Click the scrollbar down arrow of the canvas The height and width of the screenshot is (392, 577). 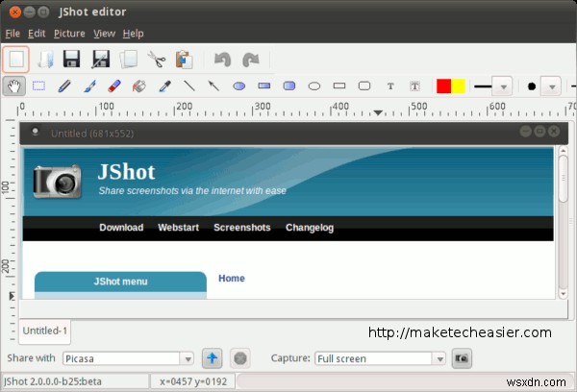563,294
